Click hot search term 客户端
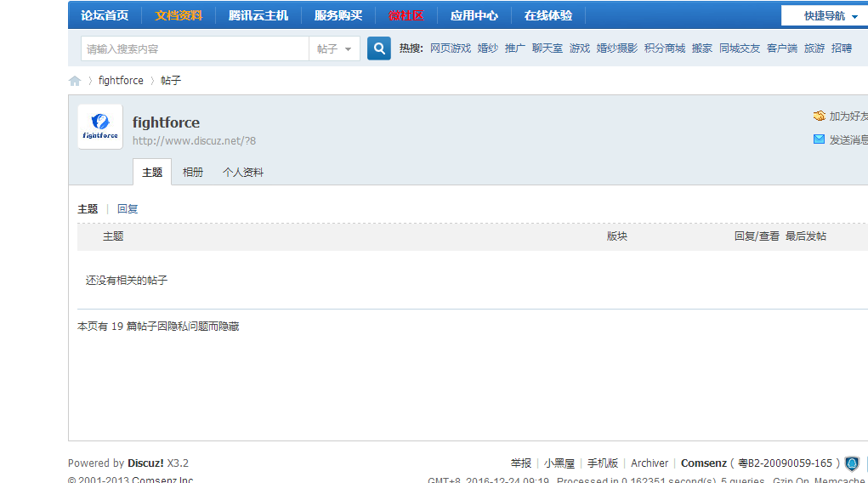Screen dimensions: 868x483 (x=781, y=48)
